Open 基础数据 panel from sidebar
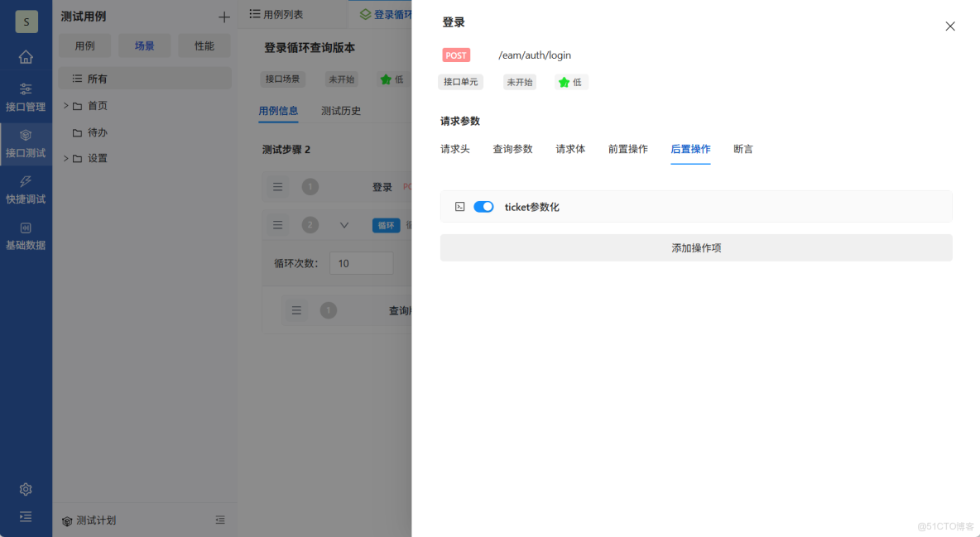This screenshot has height=537, width=980. tap(26, 234)
